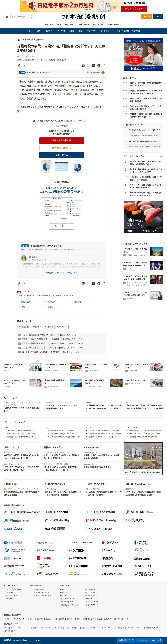
Task: Click the X icon above 関連トピック
Action: [94, 283]
